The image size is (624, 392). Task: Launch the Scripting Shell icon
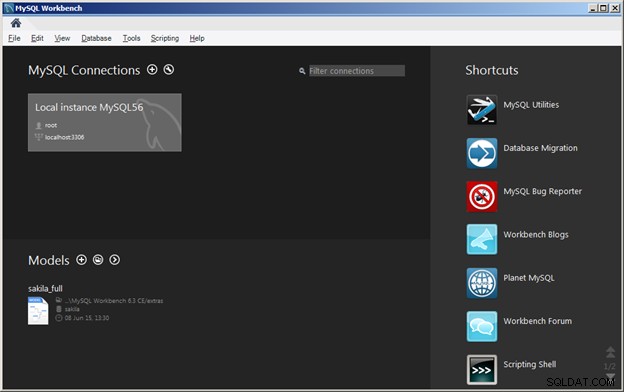pos(482,370)
